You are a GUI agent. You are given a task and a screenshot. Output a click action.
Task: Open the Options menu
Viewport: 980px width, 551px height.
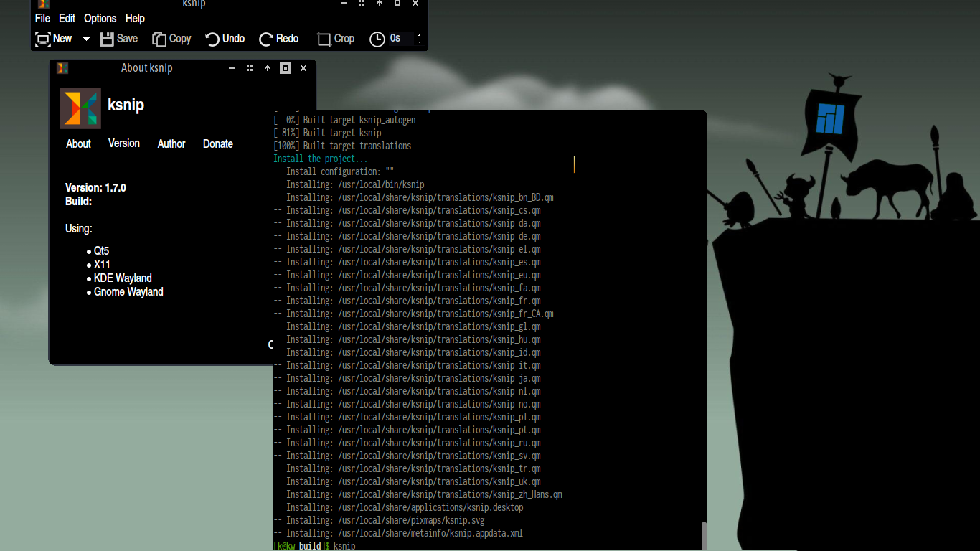tap(100, 18)
